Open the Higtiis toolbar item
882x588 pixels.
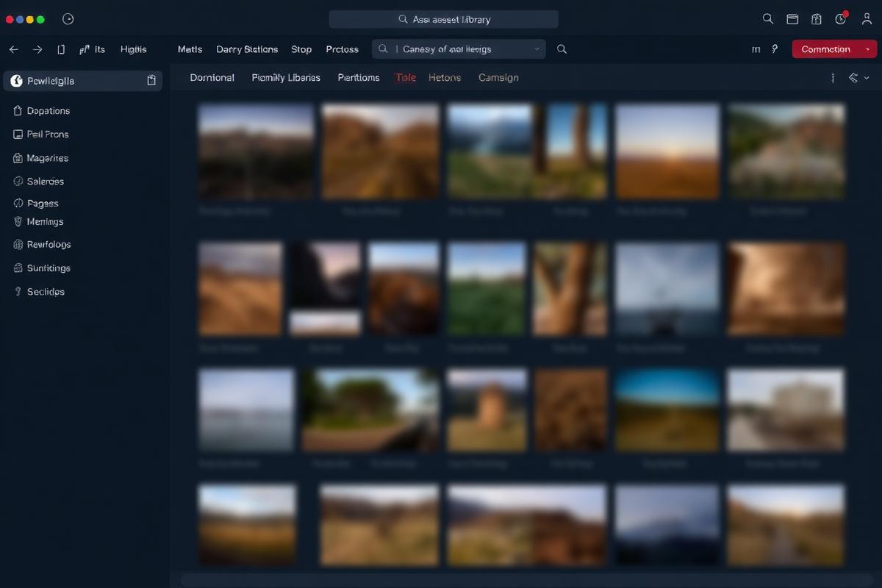(x=133, y=49)
